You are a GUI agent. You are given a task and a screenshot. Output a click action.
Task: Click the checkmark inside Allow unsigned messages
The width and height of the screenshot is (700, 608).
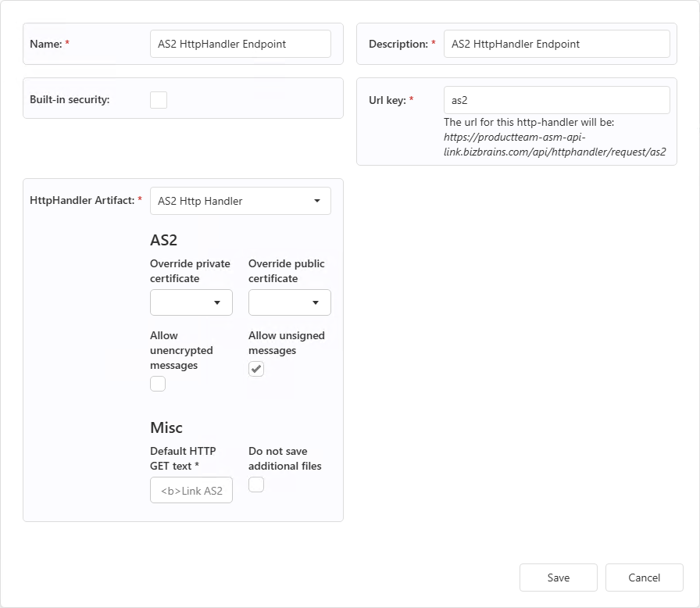pyautogui.click(x=256, y=368)
